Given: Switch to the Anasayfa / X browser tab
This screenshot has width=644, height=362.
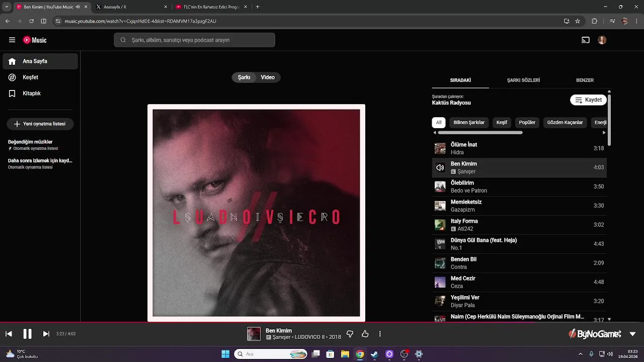Looking at the screenshot, I should pyautogui.click(x=131, y=7).
